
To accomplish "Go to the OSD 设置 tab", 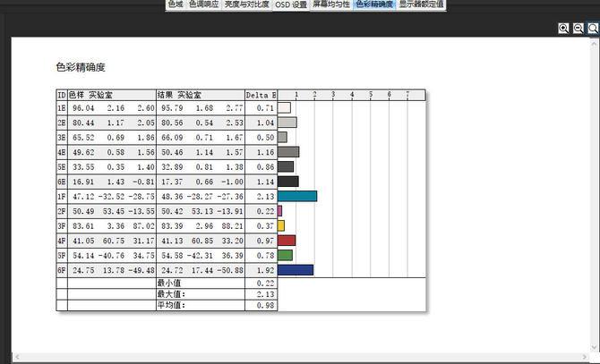I will coord(289,4).
